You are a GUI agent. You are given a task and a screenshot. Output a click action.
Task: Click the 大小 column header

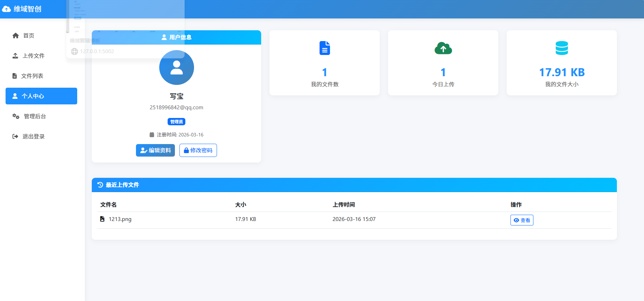tap(241, 205)
